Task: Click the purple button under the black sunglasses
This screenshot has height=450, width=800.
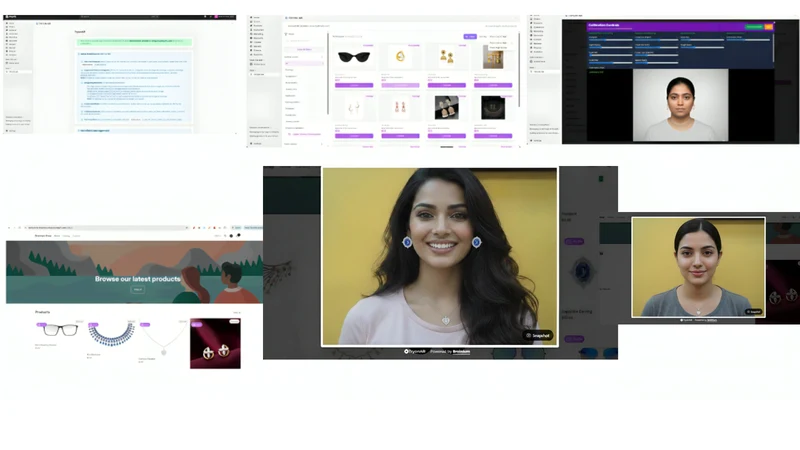Action: [354, 85]
